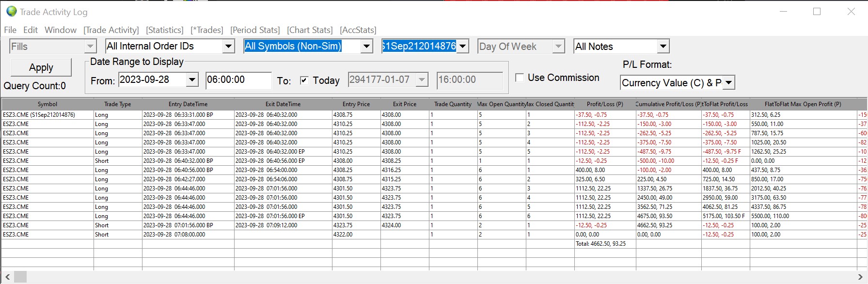
Task: Click profit/loss value 325.00, 6.50
Action: click(x=605, y=179)
